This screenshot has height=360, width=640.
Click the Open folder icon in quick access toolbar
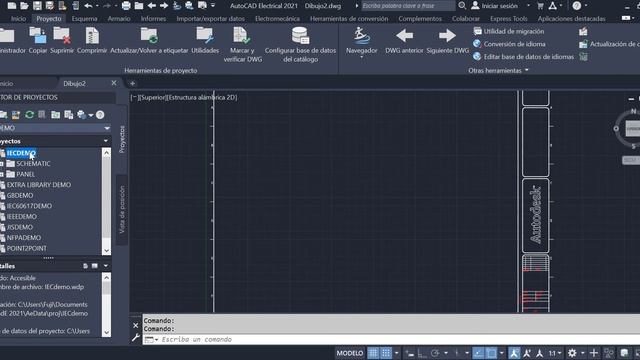click(x=24, y=6)
